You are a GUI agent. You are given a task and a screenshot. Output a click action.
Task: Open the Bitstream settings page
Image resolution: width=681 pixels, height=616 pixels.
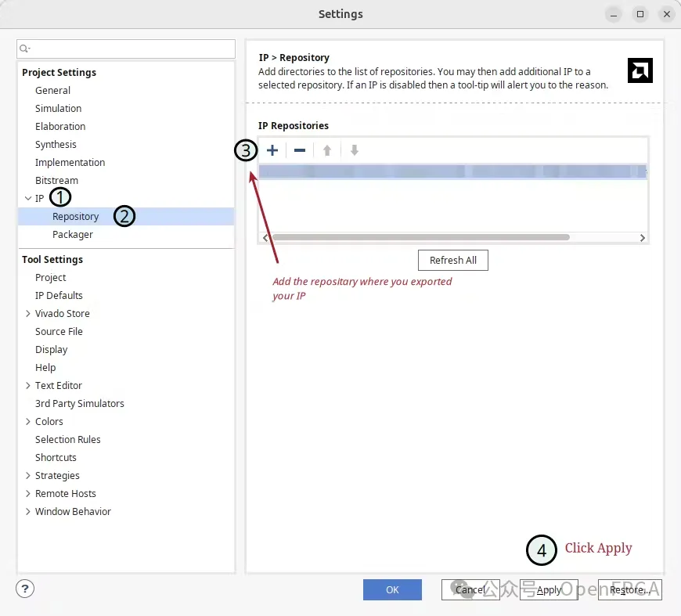(56, 181)
